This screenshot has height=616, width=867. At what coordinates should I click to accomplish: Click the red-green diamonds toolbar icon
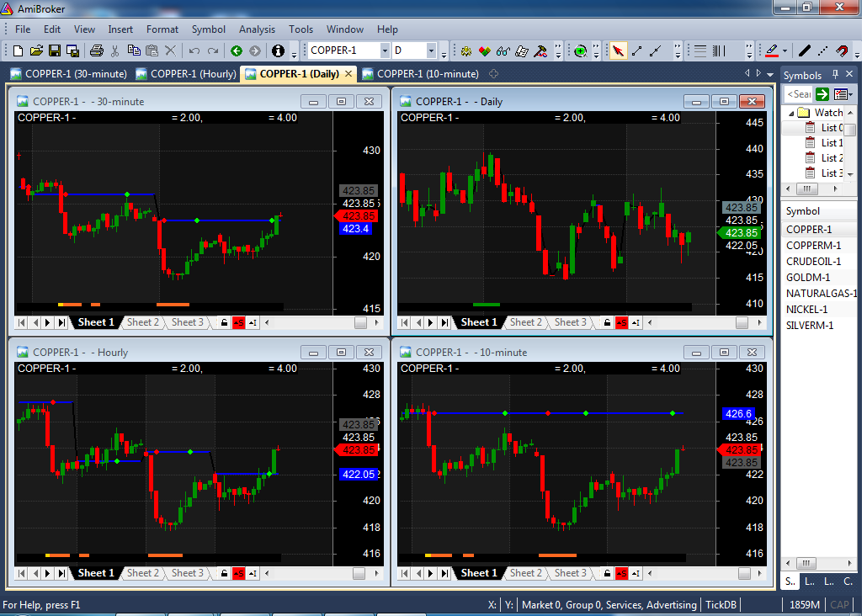tap(484, 50)
